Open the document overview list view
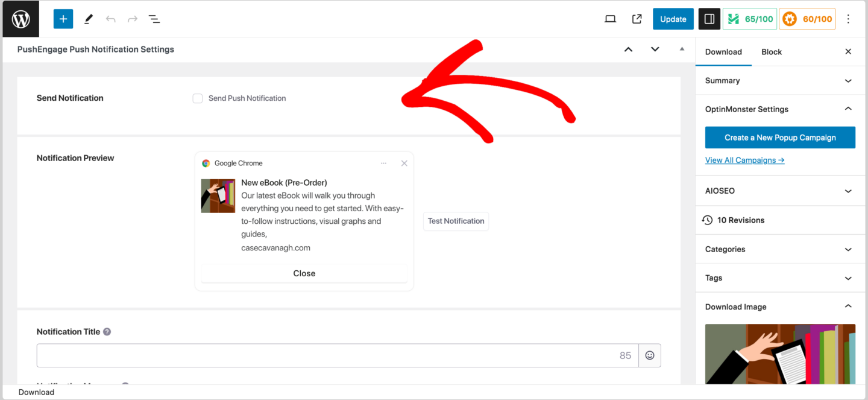The image size is (868, 400). 154,19
